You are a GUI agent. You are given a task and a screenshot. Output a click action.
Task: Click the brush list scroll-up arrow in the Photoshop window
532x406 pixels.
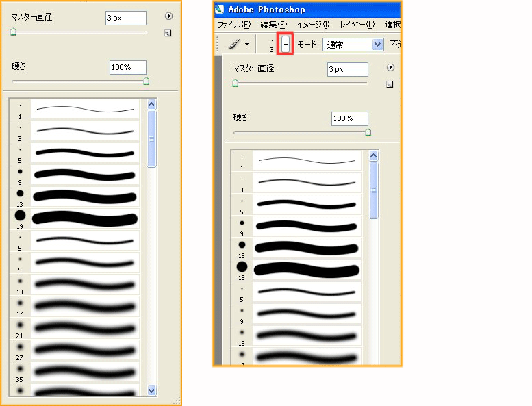coord(374,156)
